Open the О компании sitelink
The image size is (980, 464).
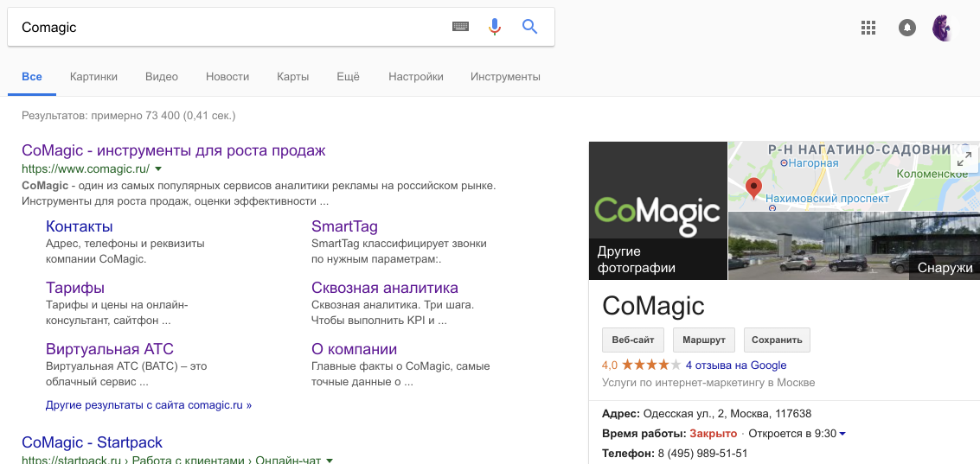354,348
